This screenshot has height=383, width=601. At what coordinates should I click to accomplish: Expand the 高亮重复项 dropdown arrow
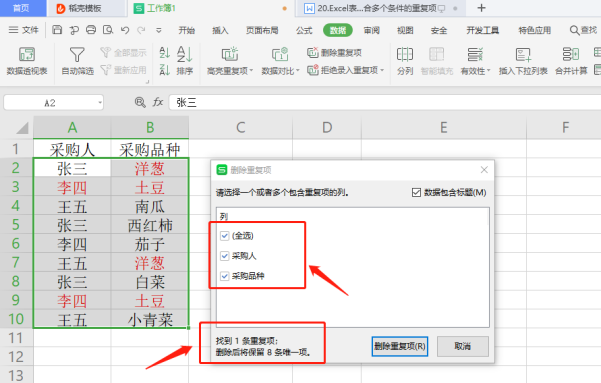pos(251,71)
